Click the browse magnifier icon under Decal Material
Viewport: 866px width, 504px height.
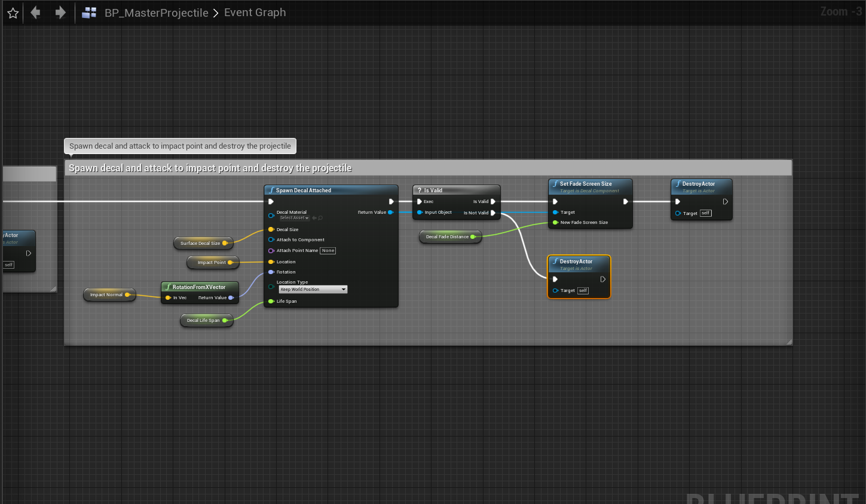[x=320, y=218]
